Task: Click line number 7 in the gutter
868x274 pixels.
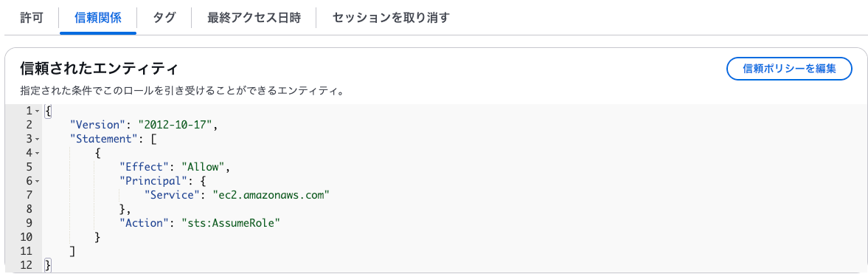Action: pyautogui.click(x=28, y=195)
